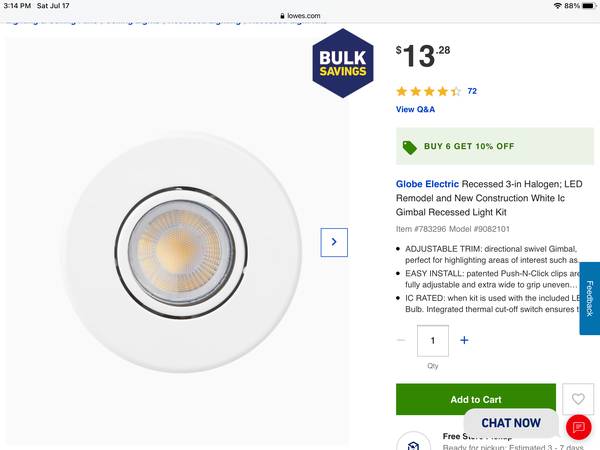Screen dimensions: 600x450
Task: Increase quantity with the plus icon
Action: [464, 340]
